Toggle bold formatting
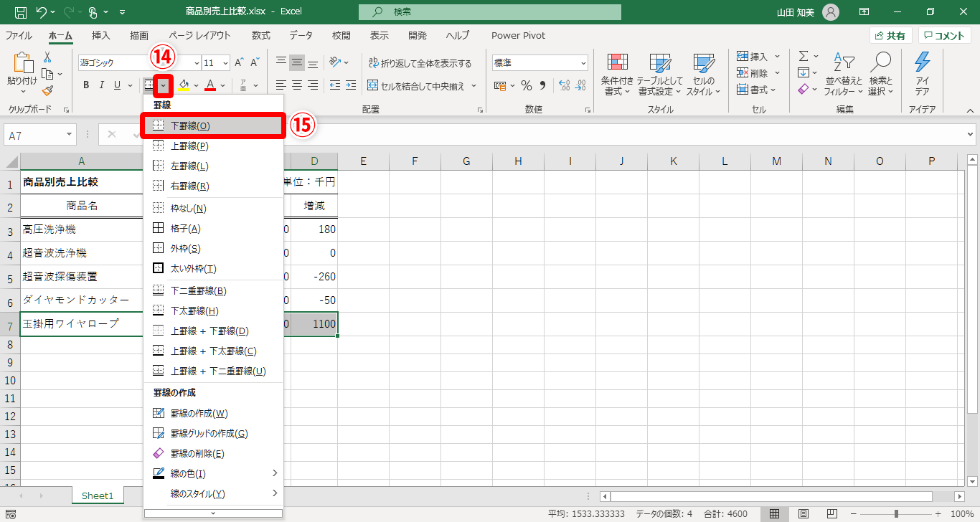This screenshot has height=522, width=980. coord(86,85)
